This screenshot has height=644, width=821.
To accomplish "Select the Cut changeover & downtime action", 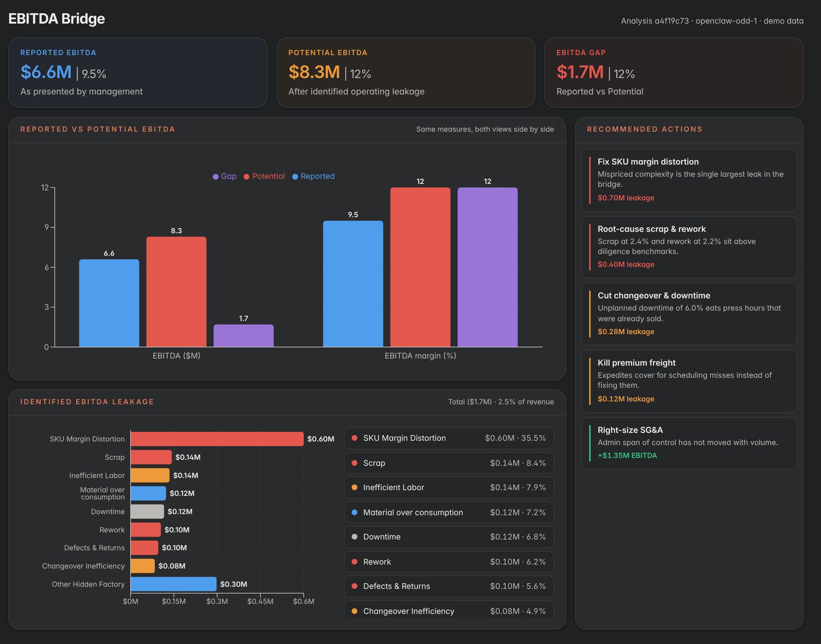I will click(x=689, y=314).
